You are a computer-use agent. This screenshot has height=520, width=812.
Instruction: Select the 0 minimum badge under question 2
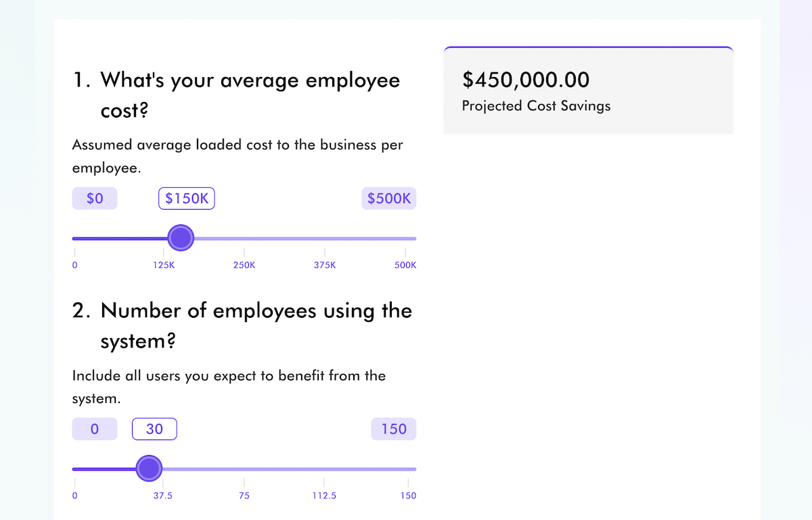tap(94, 429)
